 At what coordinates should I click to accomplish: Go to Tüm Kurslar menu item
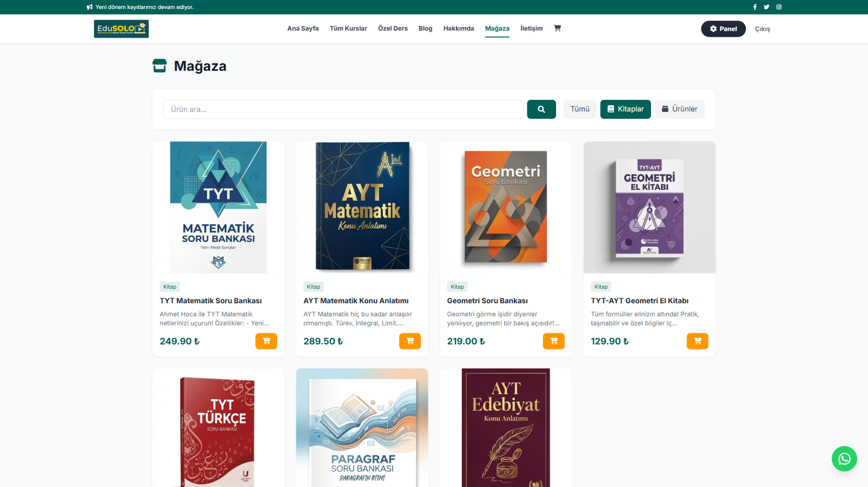(x=348, y=29)
